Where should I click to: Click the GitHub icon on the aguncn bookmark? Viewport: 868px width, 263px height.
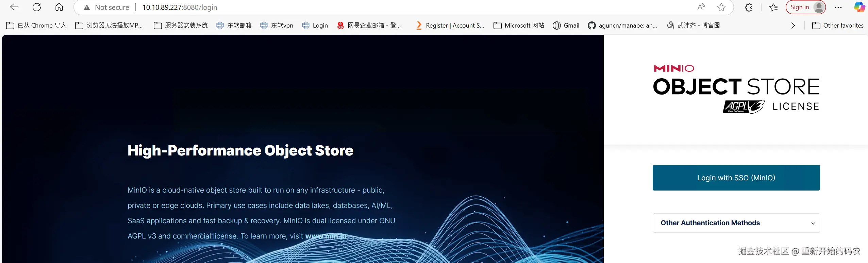tap(592, 26)
